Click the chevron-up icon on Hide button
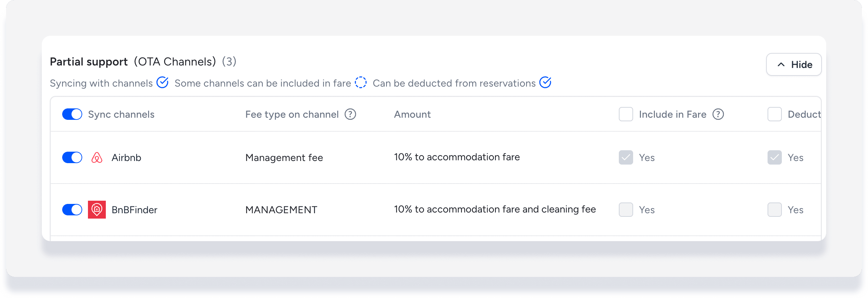This screenshot has height=298, width=868. coord(781,65)
